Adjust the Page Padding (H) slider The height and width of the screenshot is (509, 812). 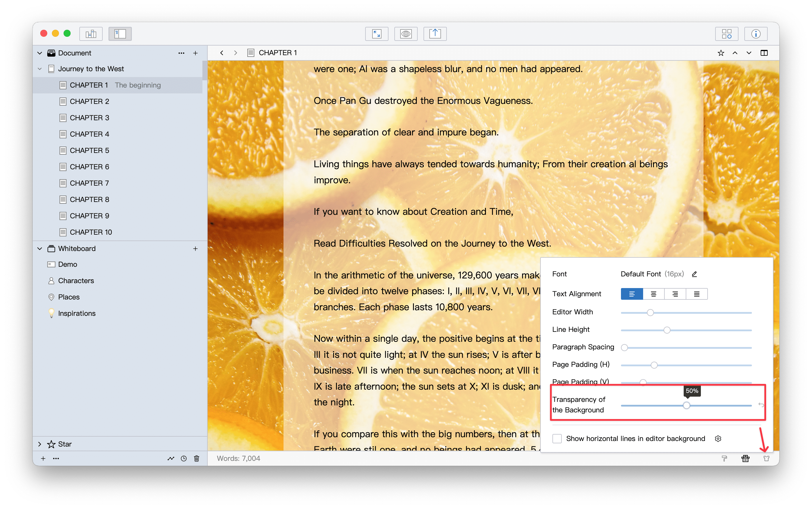(x=654, y=365)
